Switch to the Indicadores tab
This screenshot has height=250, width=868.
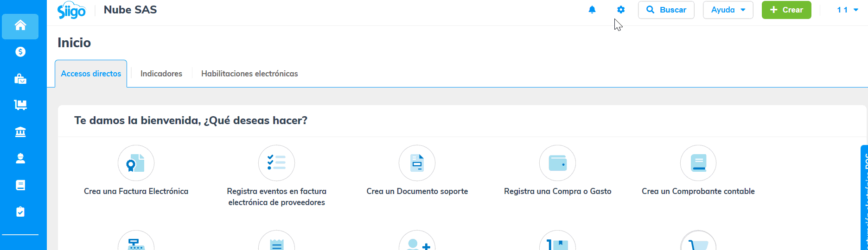tap(161, 74)
